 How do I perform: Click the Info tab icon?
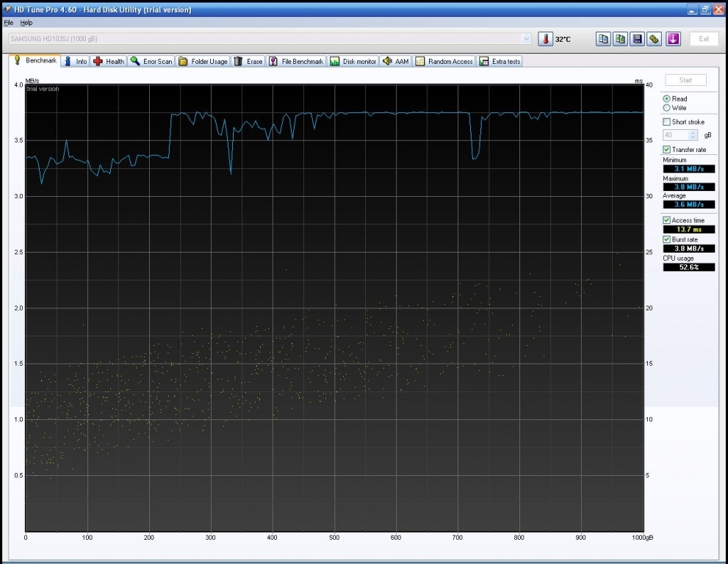pyautogui.click(x=68, y=61)
